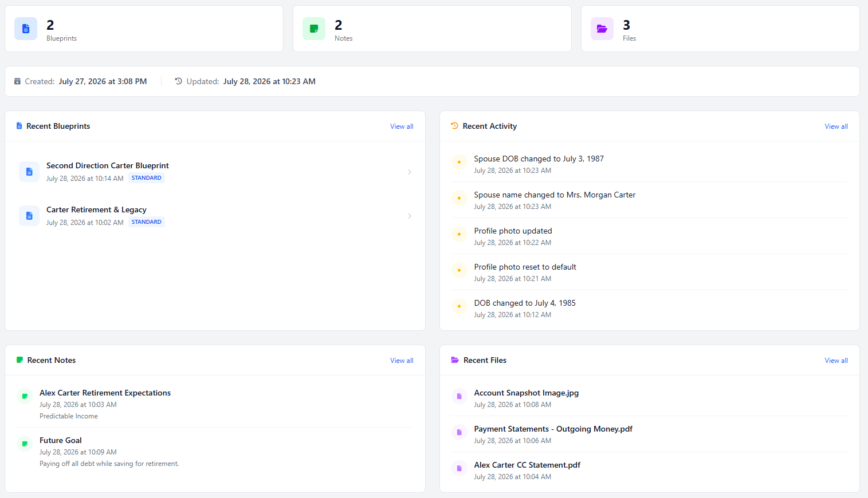
Task: Open Payment Statements - Outgoing Money.pdf
Action: [553, 429]
